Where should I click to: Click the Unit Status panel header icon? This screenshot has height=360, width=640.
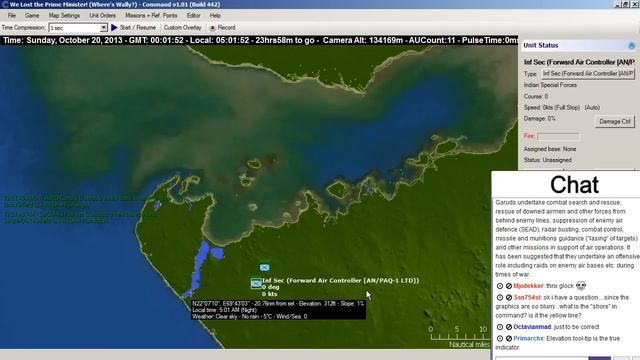(631, 45)
